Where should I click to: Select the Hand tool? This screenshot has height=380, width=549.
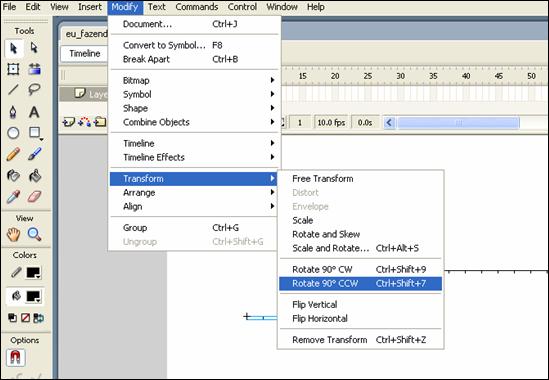pyautogui.click(x=13, y=234)
